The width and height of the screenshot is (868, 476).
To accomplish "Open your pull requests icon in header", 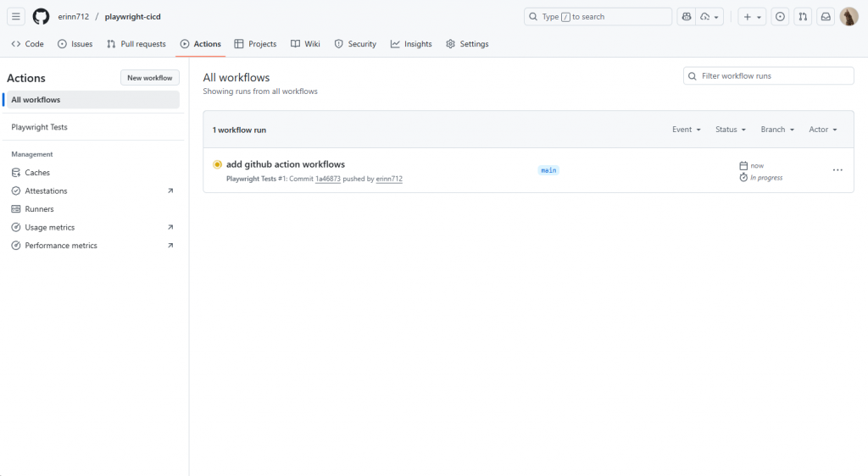I will [x=803, y=17].
